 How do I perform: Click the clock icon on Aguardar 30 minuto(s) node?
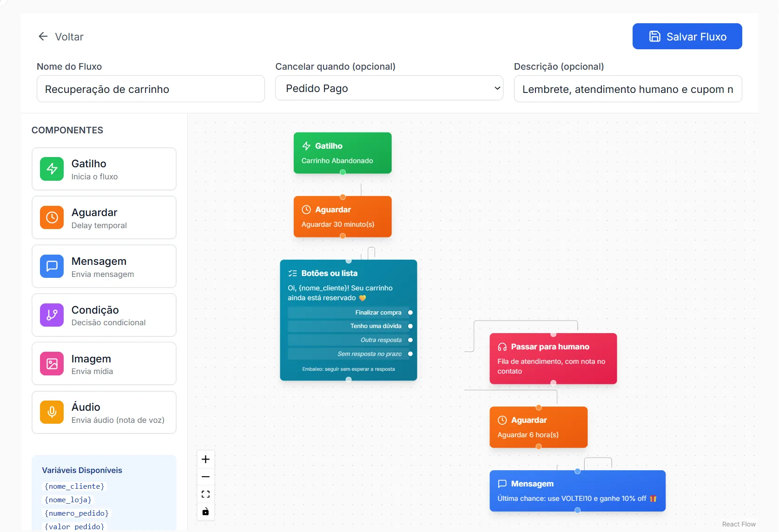pyautogui.click(x=306, y=210)
